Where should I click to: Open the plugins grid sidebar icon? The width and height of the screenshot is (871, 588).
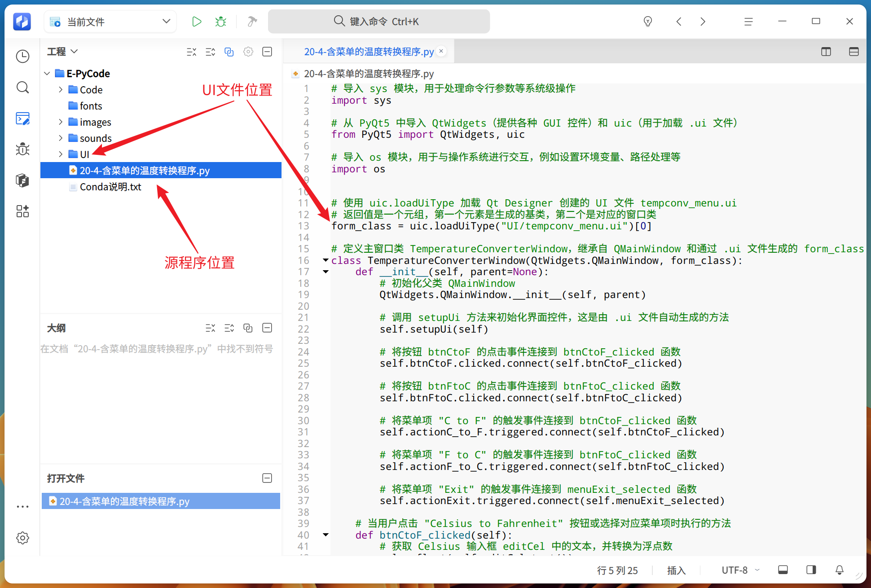click(22, 211)
